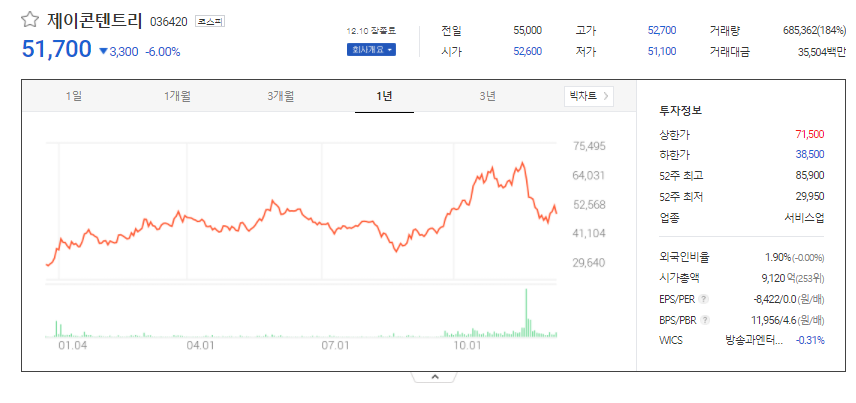Click the 전일 value 55,000
Screen dimensions: 856x403
click(x=527, y=31)
